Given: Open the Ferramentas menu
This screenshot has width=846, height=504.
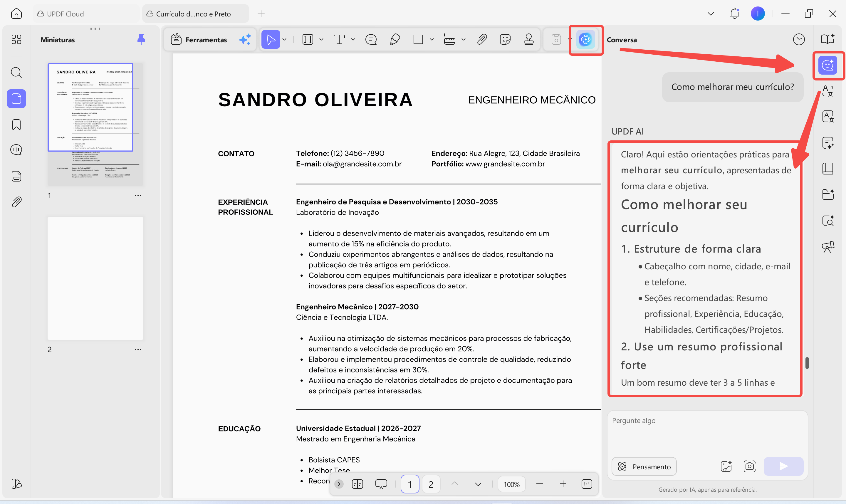Looking at the screenshot, I should pos(199,40).
